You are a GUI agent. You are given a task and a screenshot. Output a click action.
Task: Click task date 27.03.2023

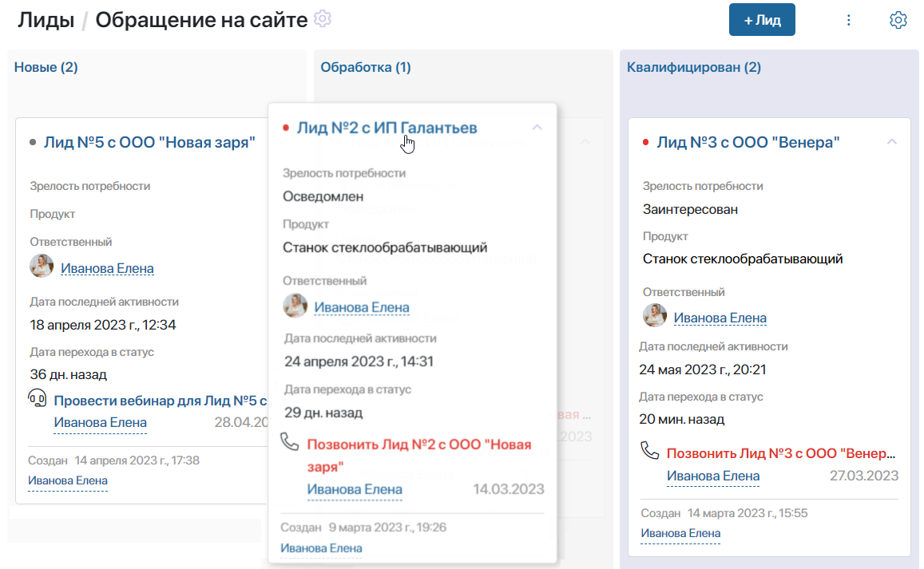pos(864,476)
